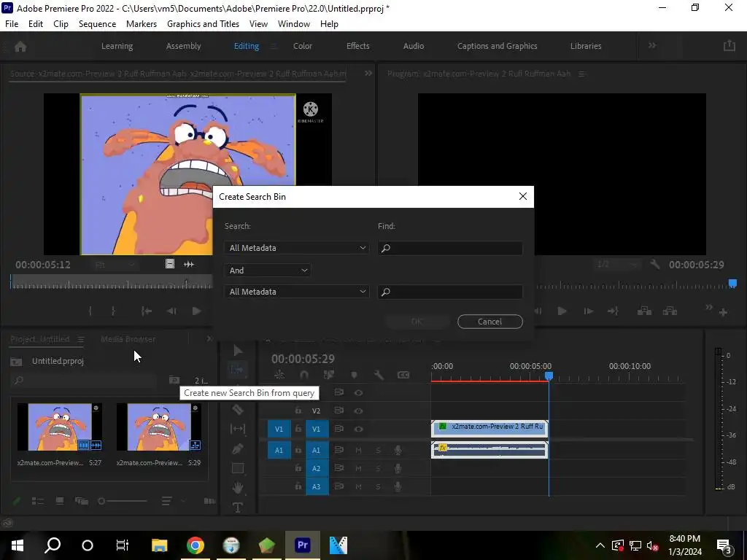Viewport: 747px width, 560px height.
Task: Toggle Snap magnet icon in timeline
Action: click(304, 376)
